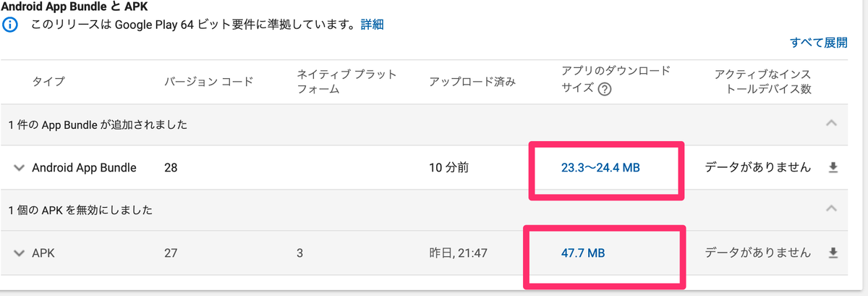The height and width of the screenshot is (296, 868).
Task: Open the 47.7 MB size link
Action: [x=583, y=253]
